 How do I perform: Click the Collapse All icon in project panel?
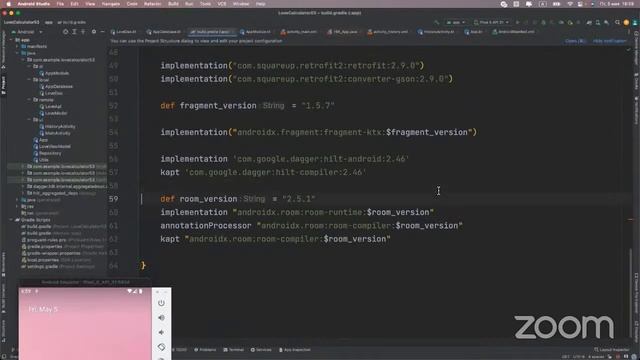coord(83,31)
